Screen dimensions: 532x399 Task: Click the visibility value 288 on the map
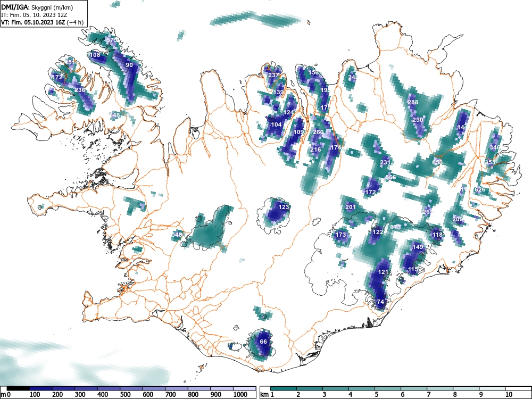[x=413, y=102]
